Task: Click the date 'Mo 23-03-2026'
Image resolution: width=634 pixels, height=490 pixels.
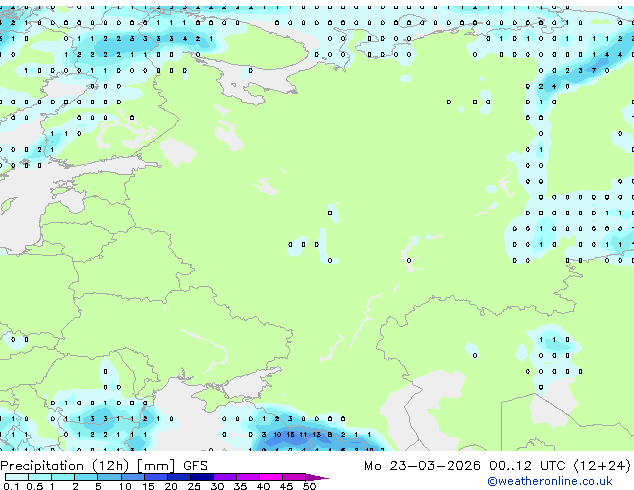Action: pos(422,466)
